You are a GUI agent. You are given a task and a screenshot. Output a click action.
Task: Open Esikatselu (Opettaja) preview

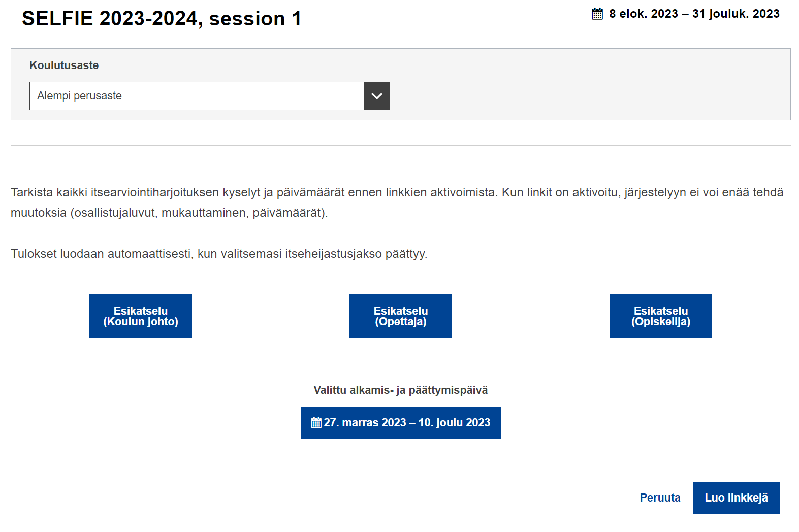point(401,316)
